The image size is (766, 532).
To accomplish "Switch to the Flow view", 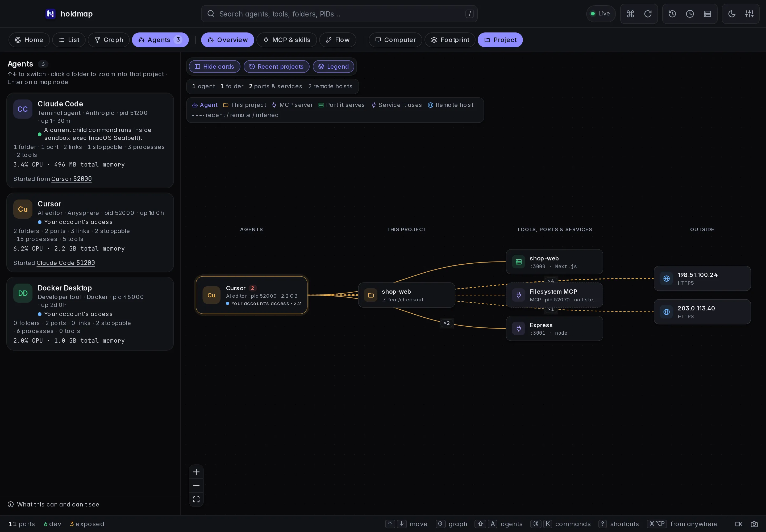I will (337, 40).
